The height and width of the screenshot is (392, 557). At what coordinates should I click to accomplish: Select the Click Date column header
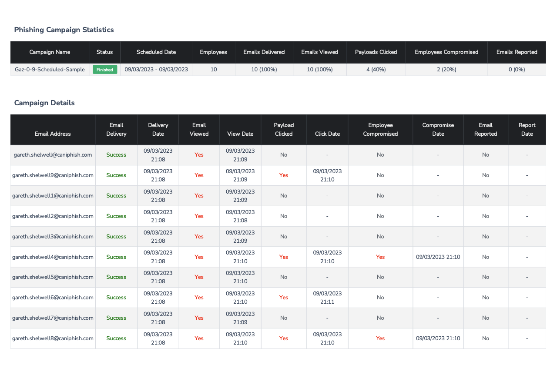pos(327,134)
